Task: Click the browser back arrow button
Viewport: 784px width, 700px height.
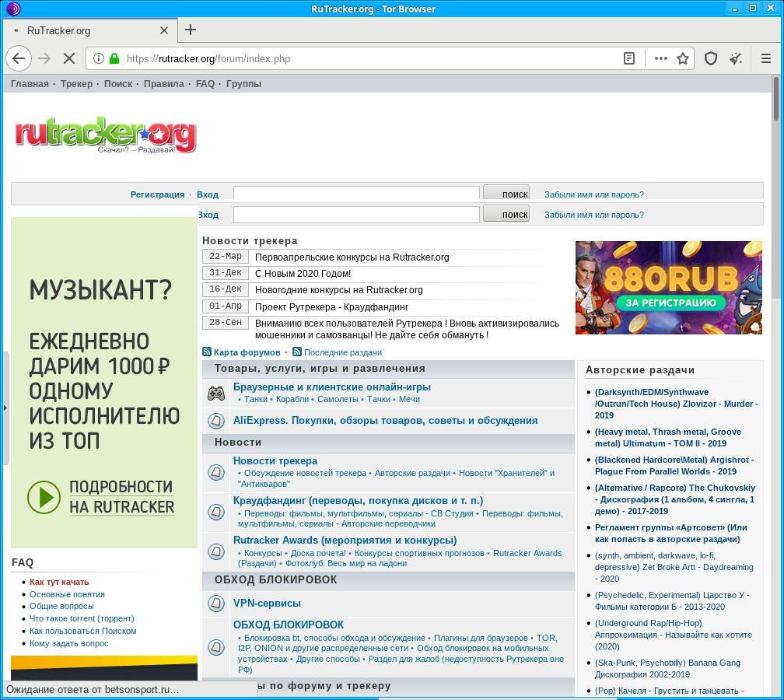Action: [x=19, y=58]
